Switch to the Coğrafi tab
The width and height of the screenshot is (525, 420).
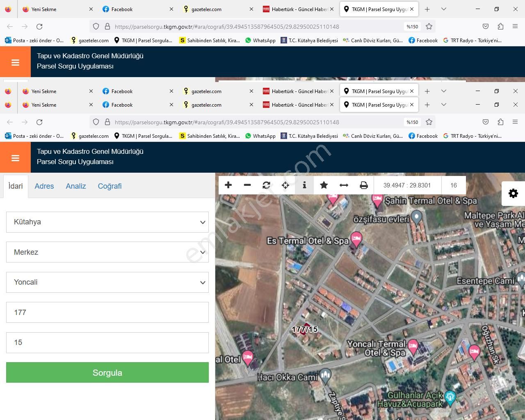coord(110,186)
